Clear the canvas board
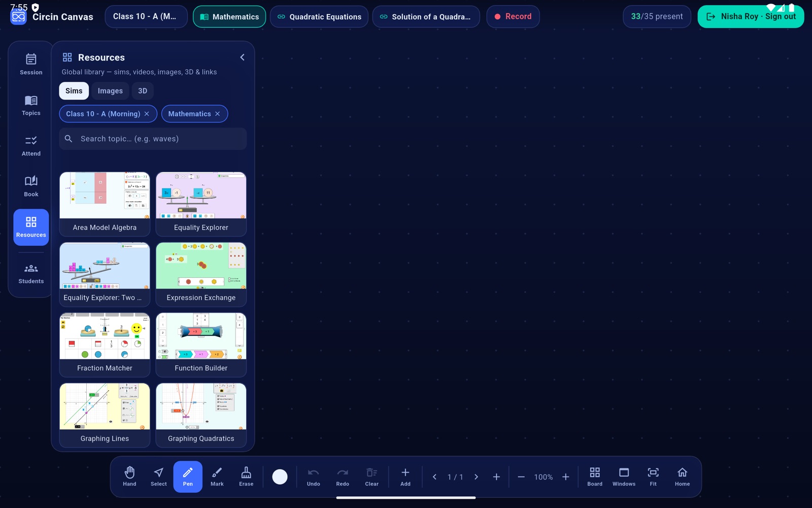 tap(372, 477)
